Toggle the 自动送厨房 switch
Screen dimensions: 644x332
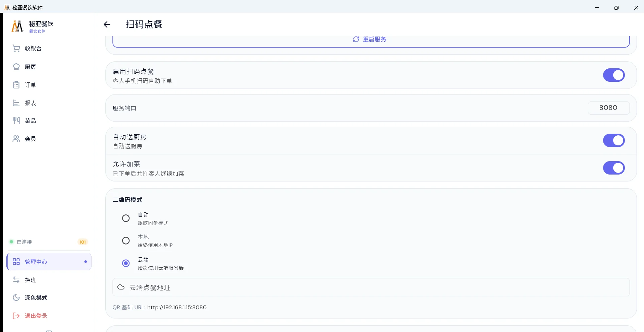[614, 140]
